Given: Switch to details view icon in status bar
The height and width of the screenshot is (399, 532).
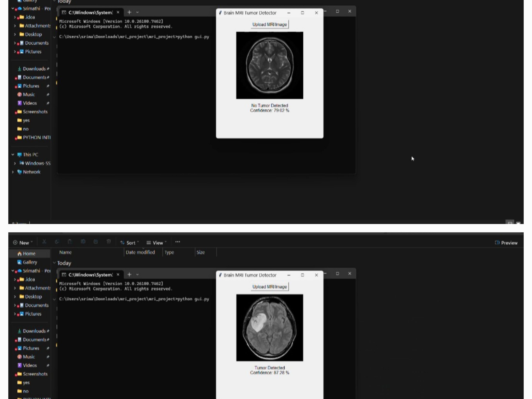Looking at the screenshot, I should point(510,223).
